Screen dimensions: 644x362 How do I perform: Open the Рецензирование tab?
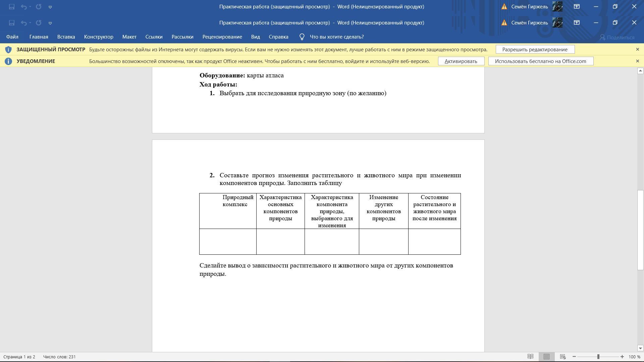[x=222, y=37]
